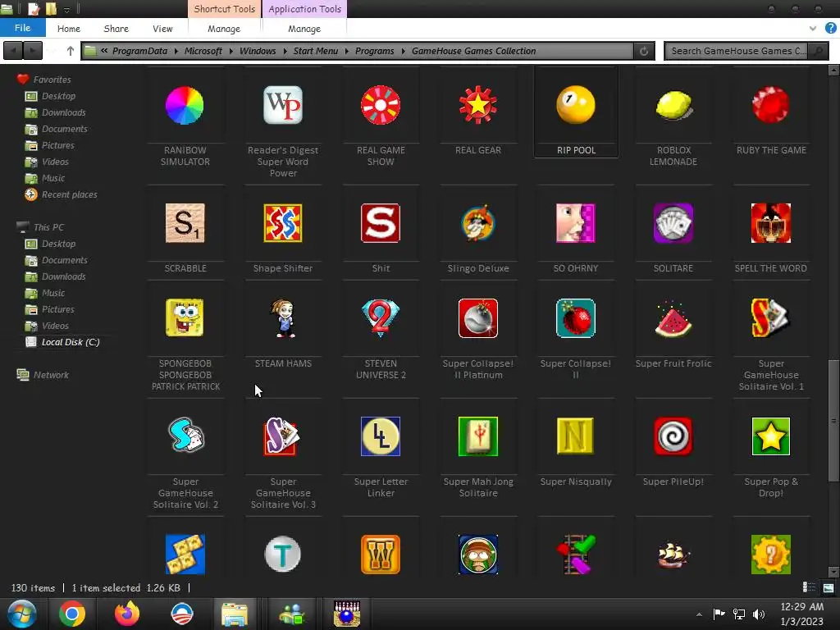The height and width of the screenshot is (630, 840).
Task: Click the SPELL THE WORD icon
Action: [x=771, y=223]
